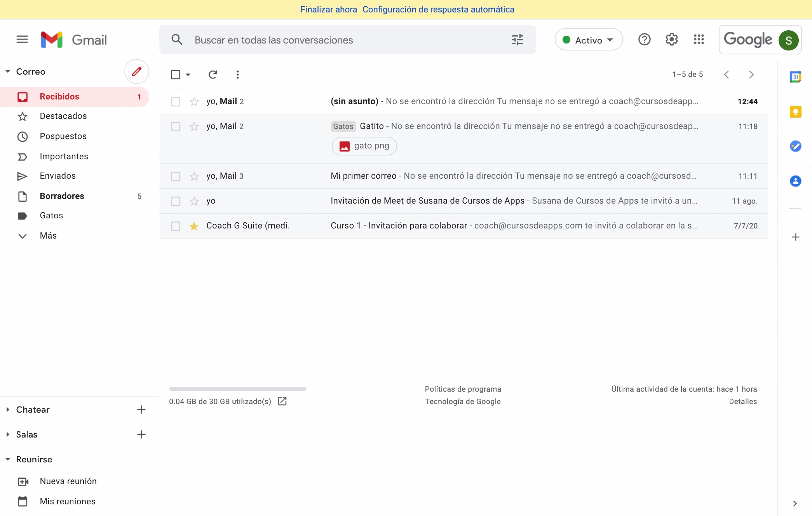Click the Gatos label chip on Gatito email
The height and width of the screenshot is (516, 812).
point(343,126)
